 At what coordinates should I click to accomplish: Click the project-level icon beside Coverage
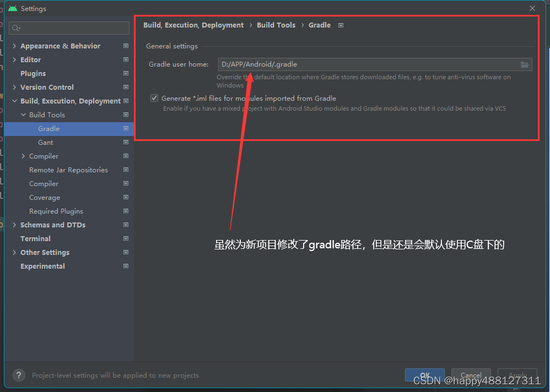click(126, 197)
